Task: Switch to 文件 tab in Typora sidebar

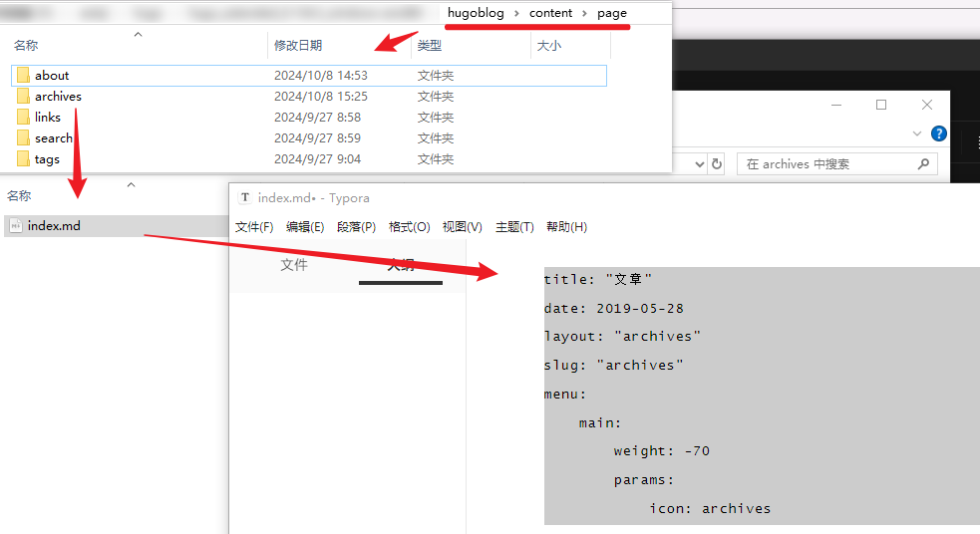Action: [x=294, y=265]
